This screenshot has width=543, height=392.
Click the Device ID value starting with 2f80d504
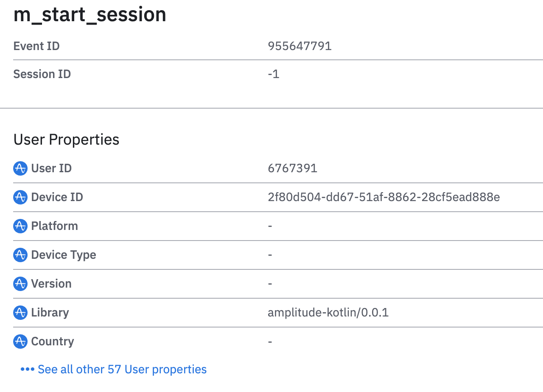[x=384, y=197]
